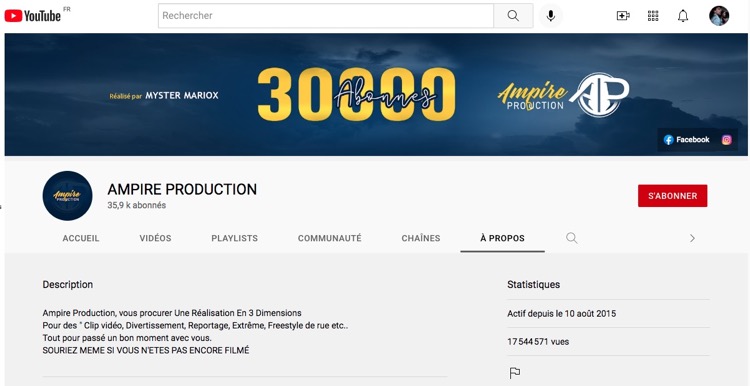Click the 'Ampire Production, vous procurer' description line
Image resolution: width=750 pixels, height=386 pixels.
coord(172,313)
